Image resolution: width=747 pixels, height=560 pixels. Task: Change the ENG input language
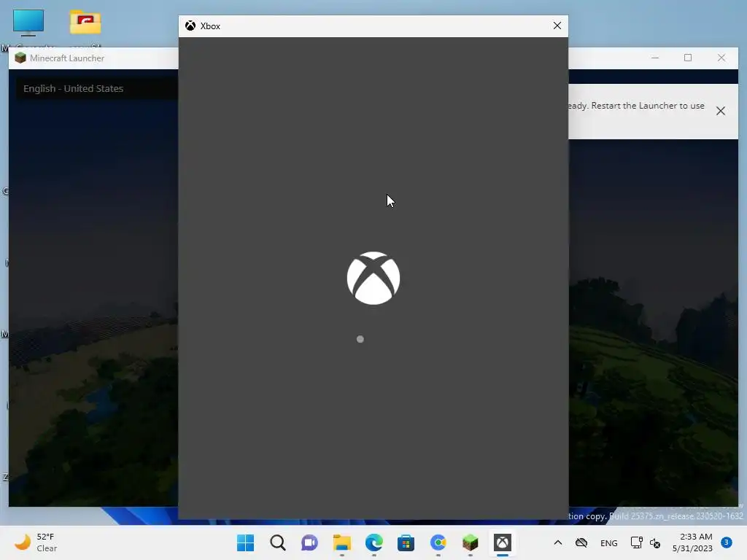609,542
